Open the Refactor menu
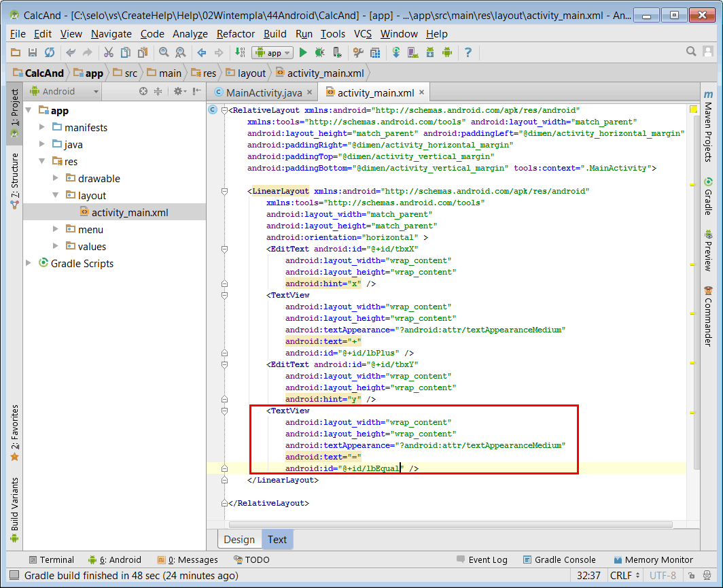Image resolution: width=723 pixels, height=588 pixels. point(236,34)
